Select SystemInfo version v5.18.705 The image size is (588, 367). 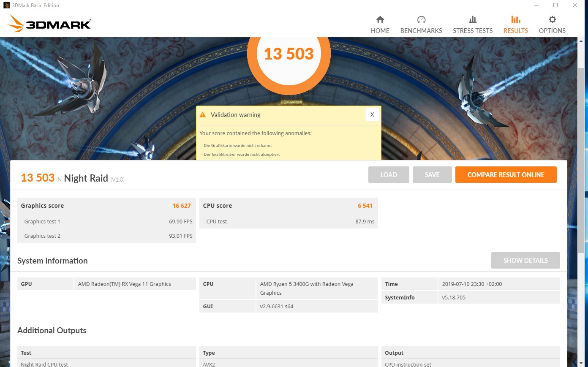pos(454,297)
